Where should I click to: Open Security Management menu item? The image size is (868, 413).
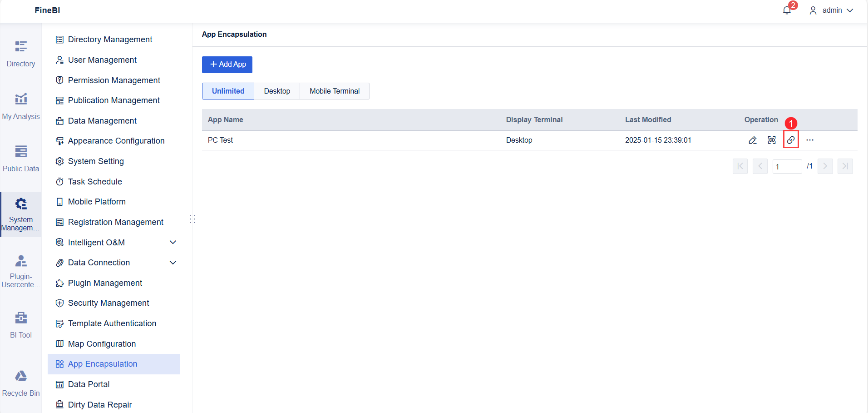pos(114,303)
